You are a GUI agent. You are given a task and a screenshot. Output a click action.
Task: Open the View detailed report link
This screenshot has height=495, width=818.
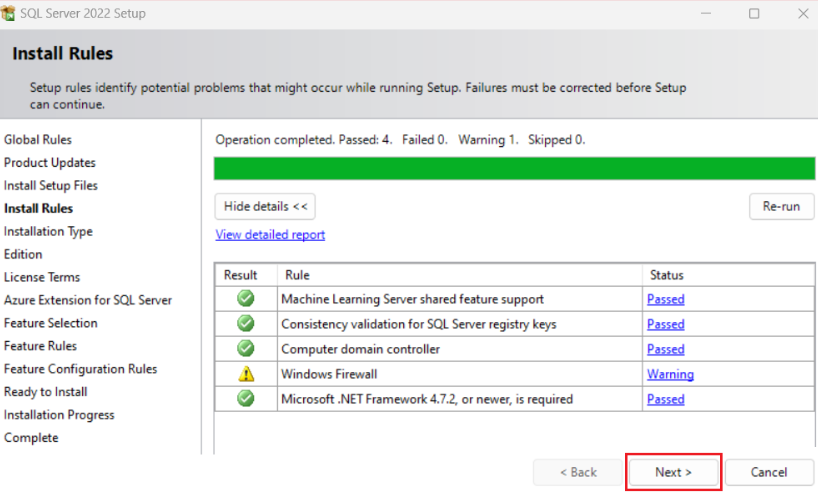click(270, 235)
